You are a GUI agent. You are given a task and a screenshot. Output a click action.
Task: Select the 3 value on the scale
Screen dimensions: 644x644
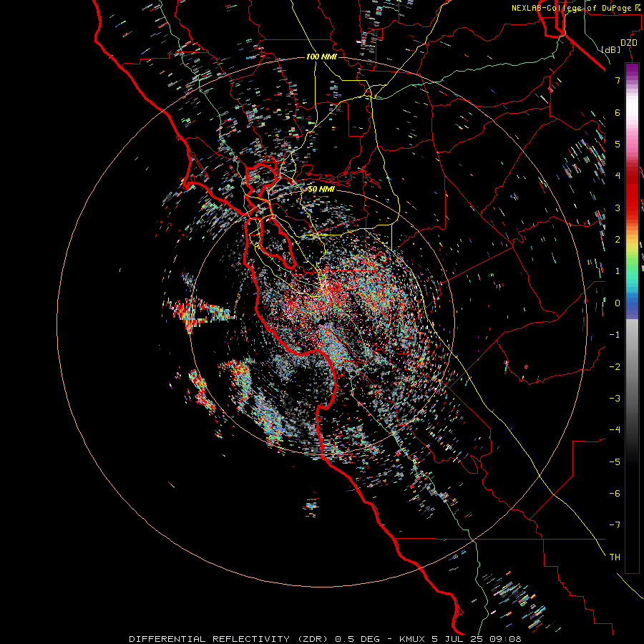(618, 208)
